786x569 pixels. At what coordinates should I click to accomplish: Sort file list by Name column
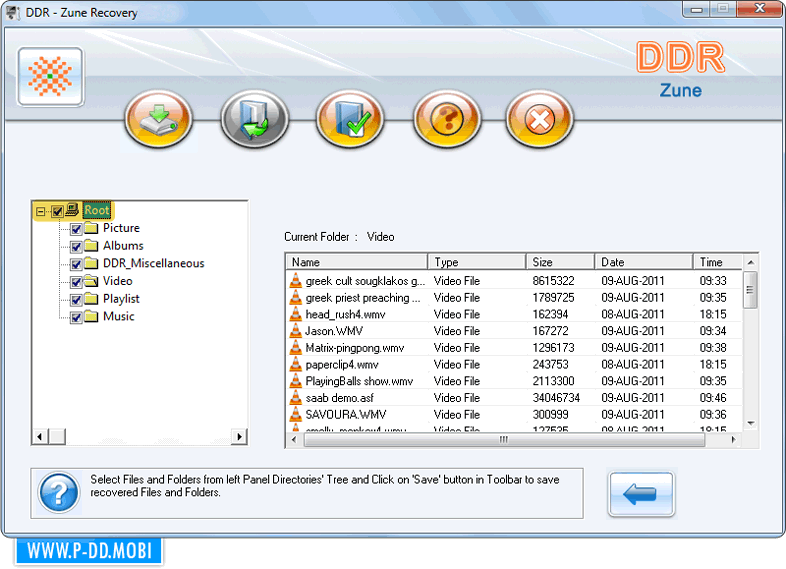(357, 262)
